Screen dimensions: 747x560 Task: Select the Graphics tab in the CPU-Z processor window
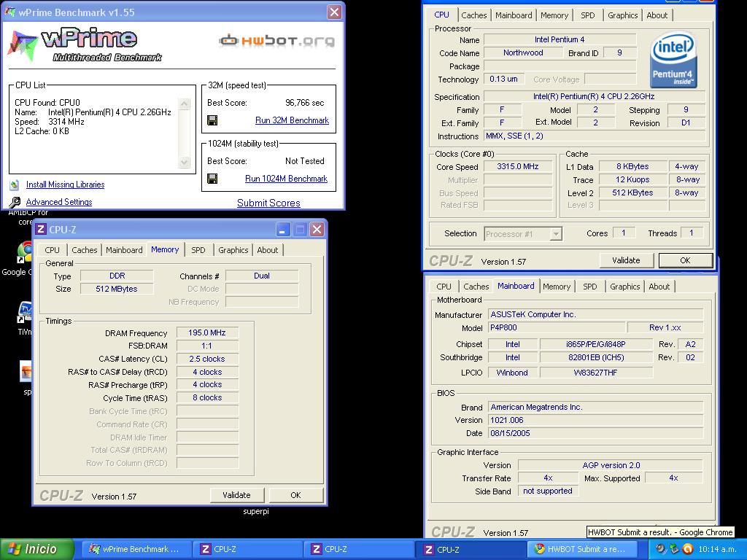[x=622, y=15]
